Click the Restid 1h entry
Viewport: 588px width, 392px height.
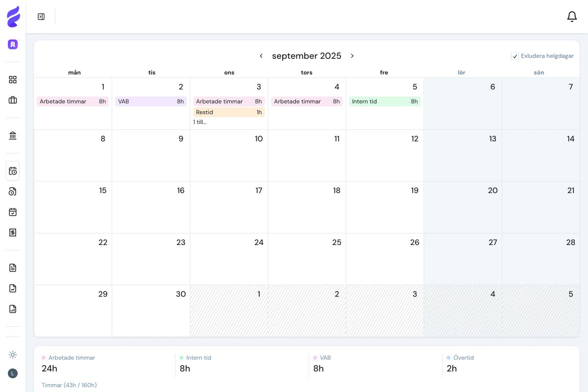[x=228, y=112]
